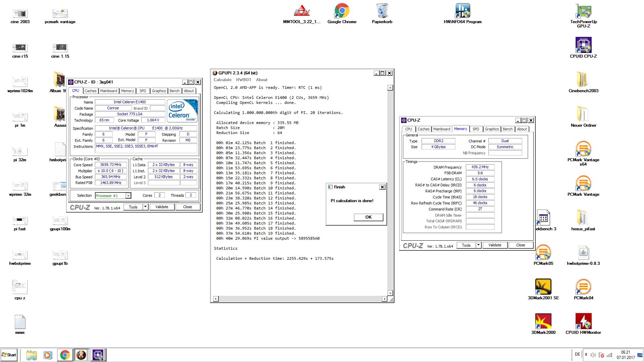This screenshot has height=362, width=644.
Task: Open the Papierkorb recycle bin
Action: 382,14
